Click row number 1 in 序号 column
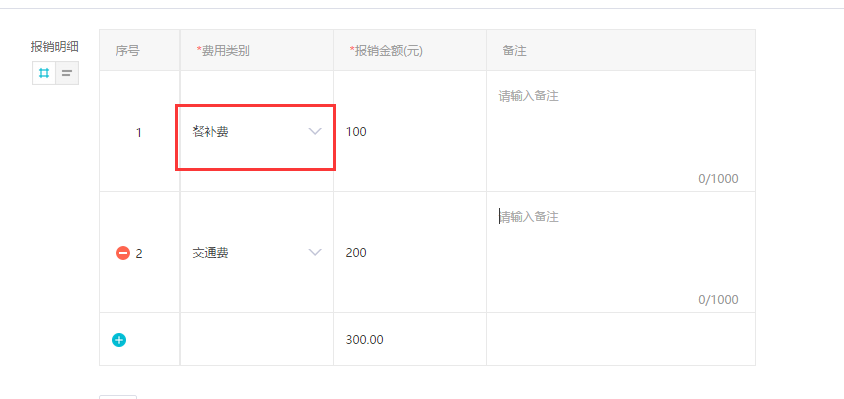The height and width of the screenshot is (399, 844). coord(139,132)
